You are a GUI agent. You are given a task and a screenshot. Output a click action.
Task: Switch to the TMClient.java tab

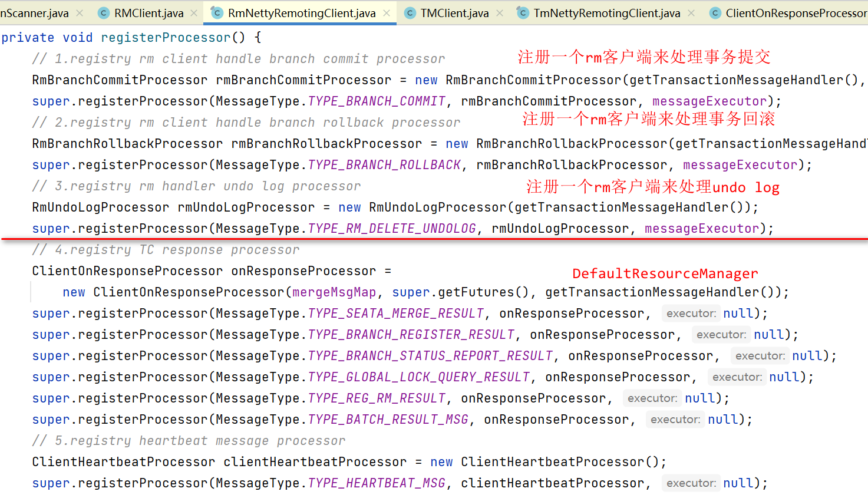pyautogui.click(x=454, y=13)
